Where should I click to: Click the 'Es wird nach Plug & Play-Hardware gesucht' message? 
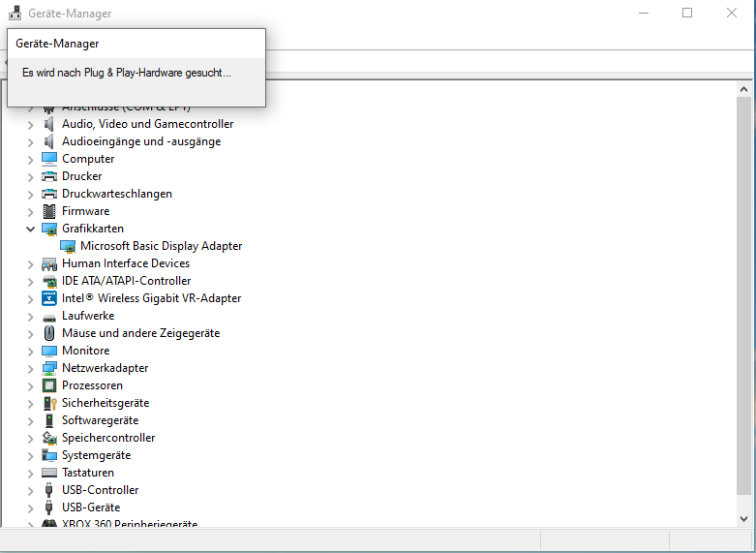pos(127,73)
